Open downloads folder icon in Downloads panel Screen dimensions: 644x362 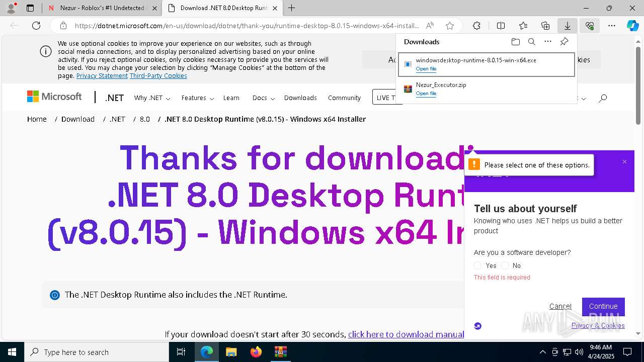(515, 42)
